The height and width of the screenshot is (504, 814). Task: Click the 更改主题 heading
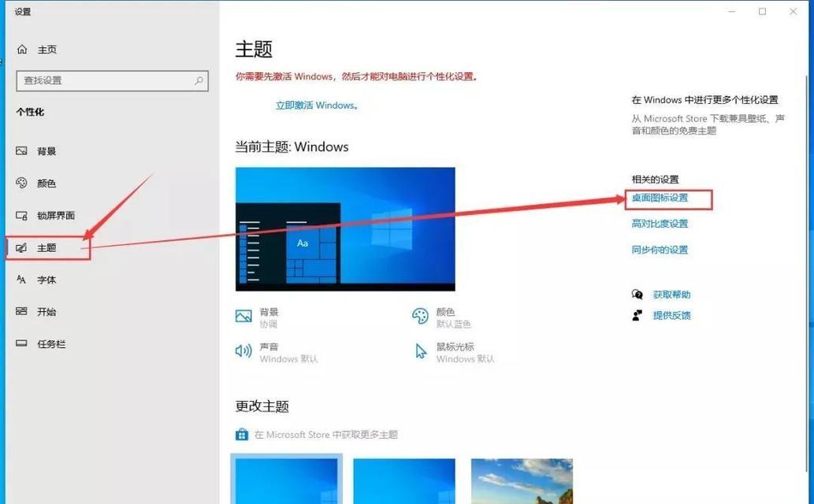click(262, 406)
